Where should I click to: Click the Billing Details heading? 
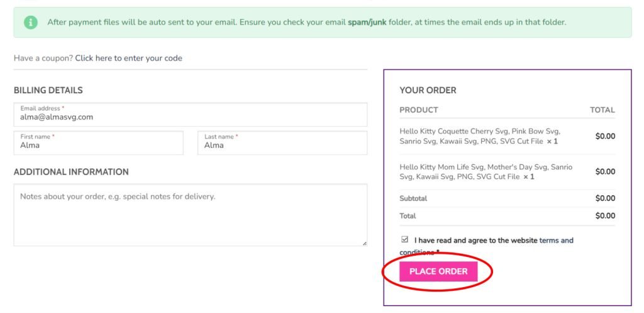(x=48, y=90)
